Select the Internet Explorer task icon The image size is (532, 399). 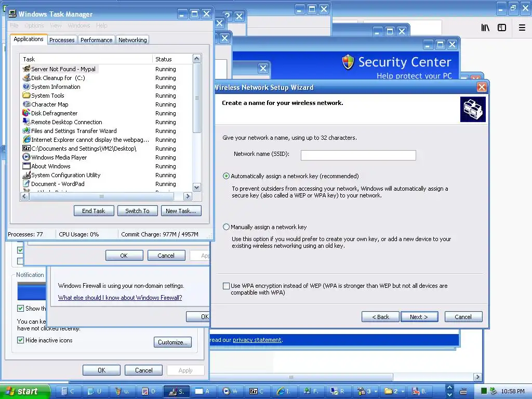pyautogui.click(x=26, y=139)
